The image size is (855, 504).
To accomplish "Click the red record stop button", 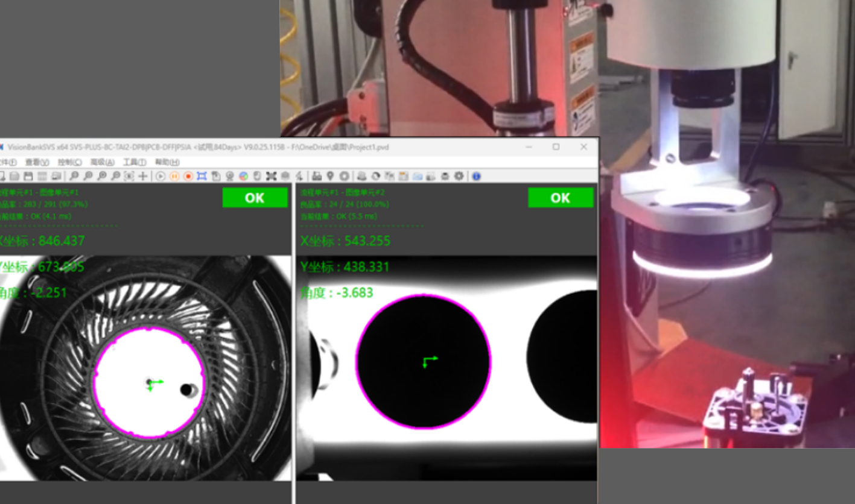I will point(188,176).
